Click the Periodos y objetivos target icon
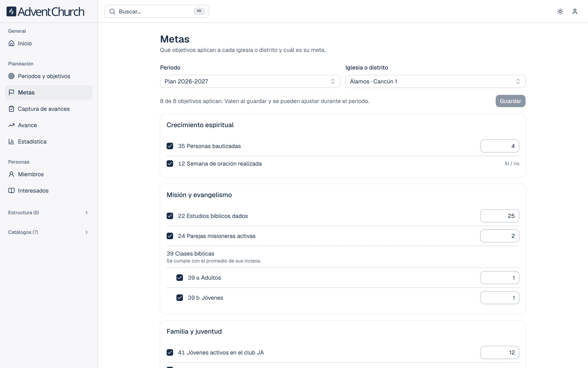 pyautogui.click(x=11, y=76)
